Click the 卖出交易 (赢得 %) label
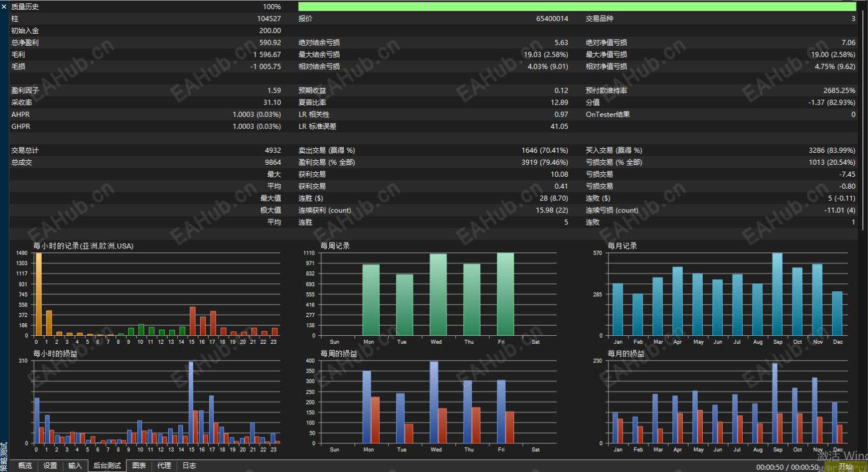The height and width of the screenshot is (472, 868). point(327,150)
